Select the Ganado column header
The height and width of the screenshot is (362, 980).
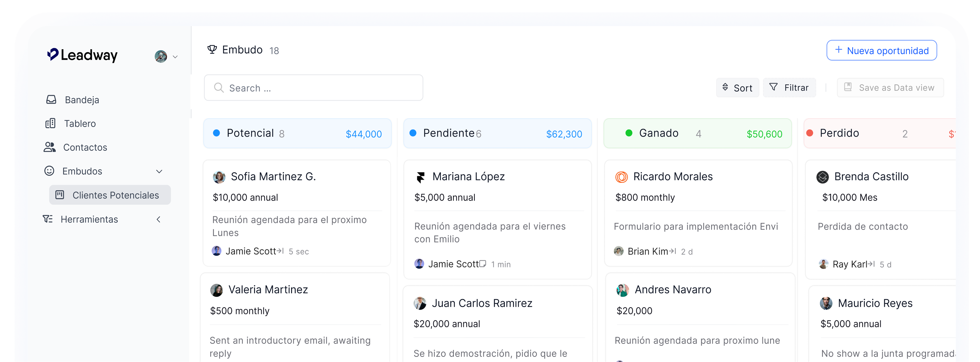pyautogui.click(x=698, y=133)
